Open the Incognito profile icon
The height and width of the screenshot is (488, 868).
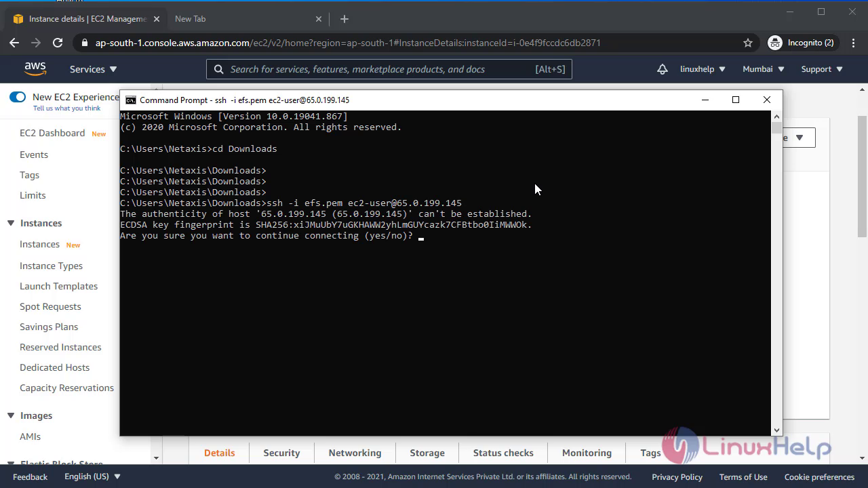tap(775, 43)
